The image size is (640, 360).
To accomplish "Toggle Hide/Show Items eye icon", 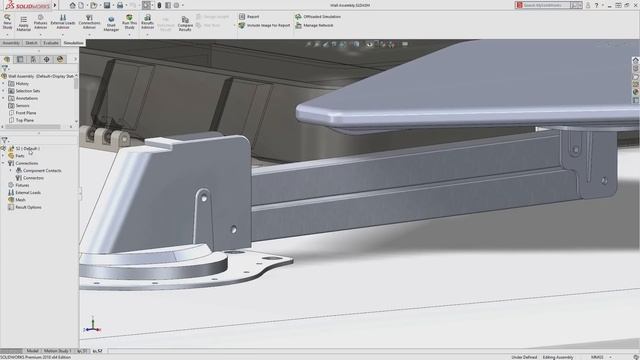I will coord(369,44).
